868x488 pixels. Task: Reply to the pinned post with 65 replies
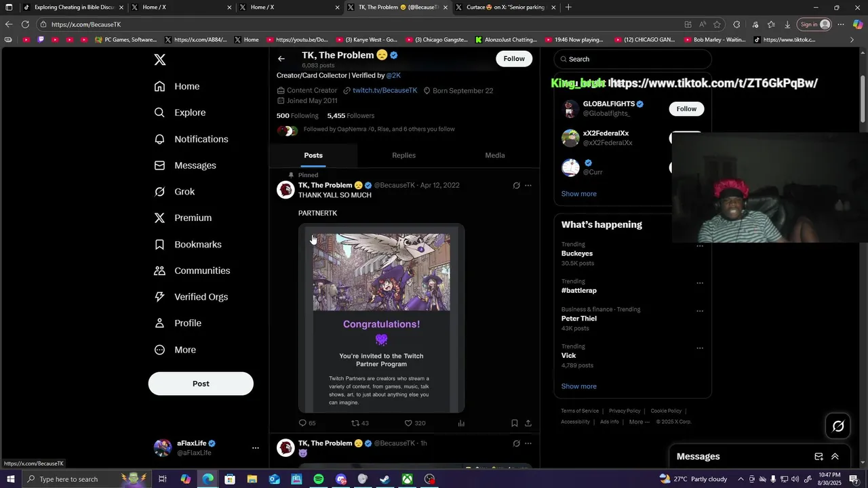click(x=307, y=423)
